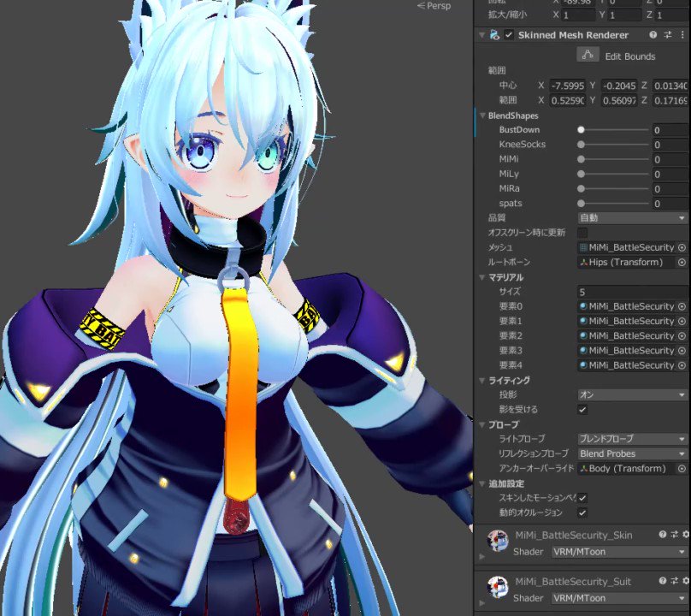Open object picker for 要素1 material

[682, 321]
